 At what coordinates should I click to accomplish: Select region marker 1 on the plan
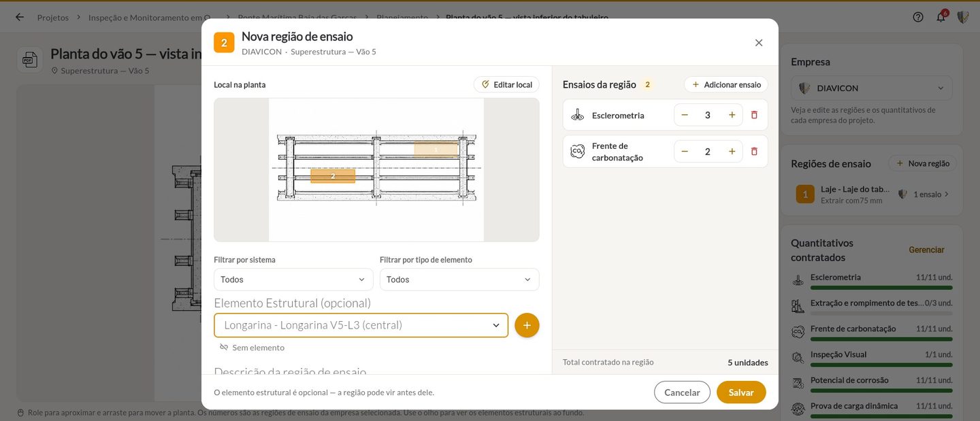click(436, 149)
